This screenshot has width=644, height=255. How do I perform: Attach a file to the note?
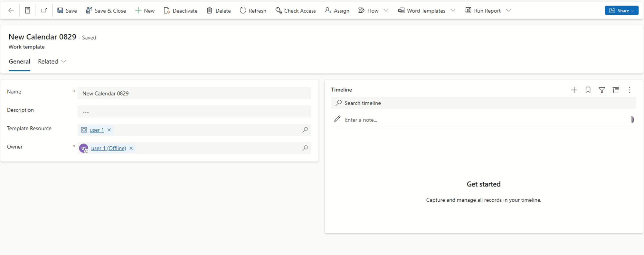pos(632,120)
